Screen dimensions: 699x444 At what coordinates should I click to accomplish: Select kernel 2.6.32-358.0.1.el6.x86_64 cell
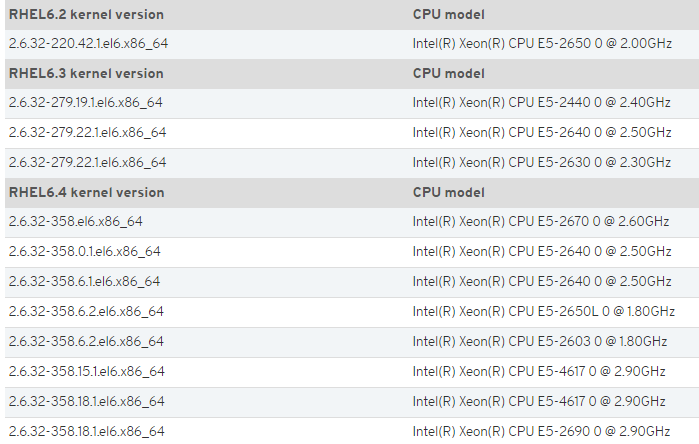point(84,252)
